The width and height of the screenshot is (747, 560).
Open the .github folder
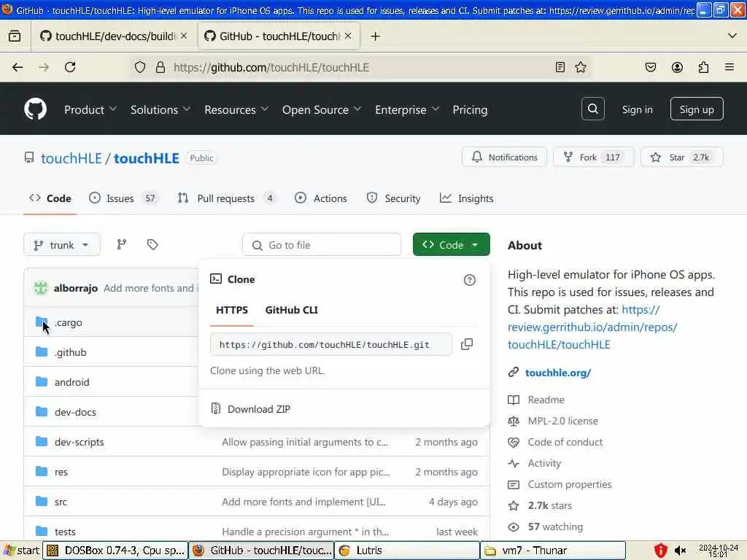[x=70, y=352]
